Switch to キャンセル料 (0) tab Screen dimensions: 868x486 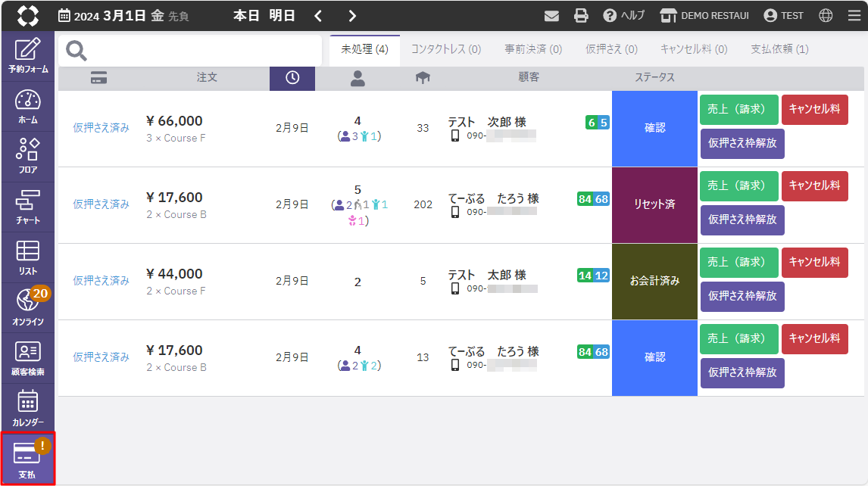click(x=694, y=49)
